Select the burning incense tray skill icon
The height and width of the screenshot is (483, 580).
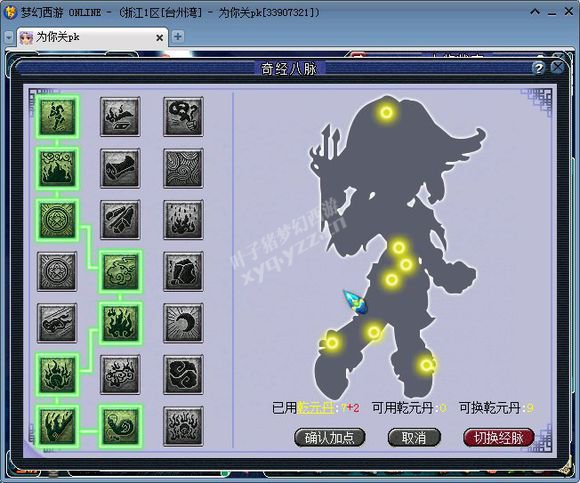pyautogui.click(x=120, y=116)
